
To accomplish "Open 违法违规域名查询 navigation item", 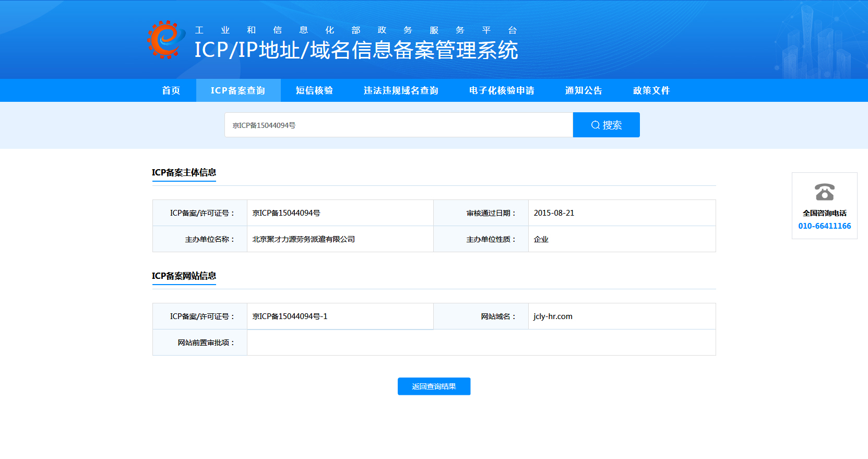I will point(401,90).
